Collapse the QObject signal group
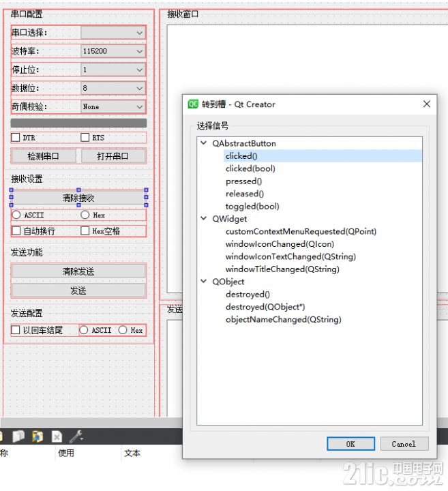This screenshot has width=448, height=491. pyautogui.click(x=203, y=282)
